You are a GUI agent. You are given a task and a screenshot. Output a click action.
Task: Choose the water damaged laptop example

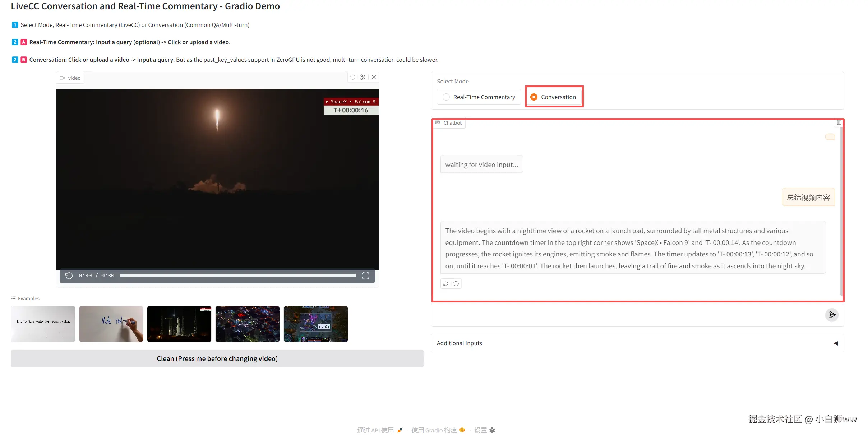(43, 324)
